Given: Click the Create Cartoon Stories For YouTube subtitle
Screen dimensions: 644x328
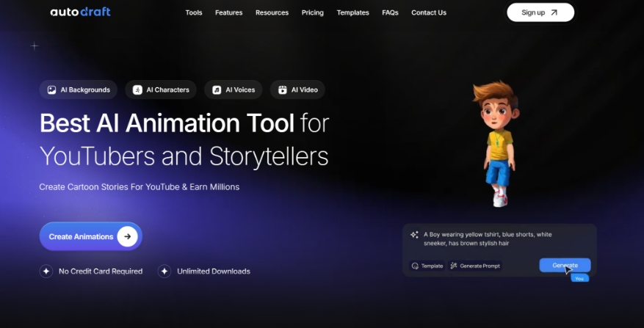Looking at the screenshot, I should pos(140,187).
